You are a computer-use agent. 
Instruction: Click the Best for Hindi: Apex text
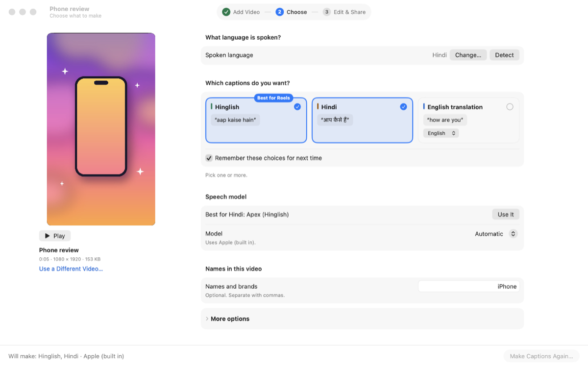(x=247, y=215)
